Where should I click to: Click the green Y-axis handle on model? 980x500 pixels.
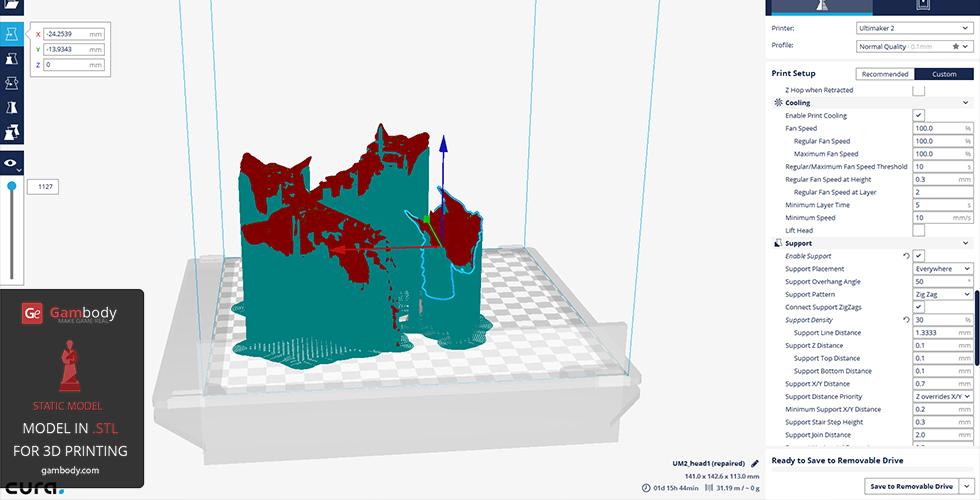[x=426, y=219]
